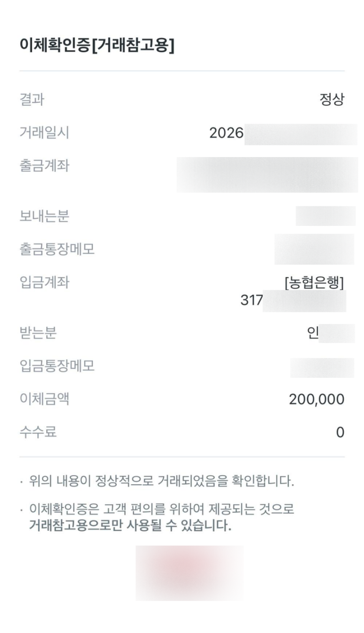Viewport: 364px width, 633px height.
Task: Select the 정상 result value
Action: [331, 99]
